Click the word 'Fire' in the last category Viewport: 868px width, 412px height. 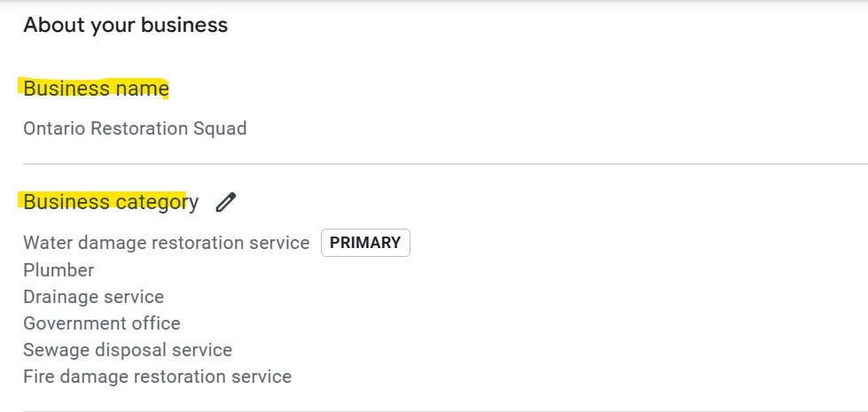(39, 377)
